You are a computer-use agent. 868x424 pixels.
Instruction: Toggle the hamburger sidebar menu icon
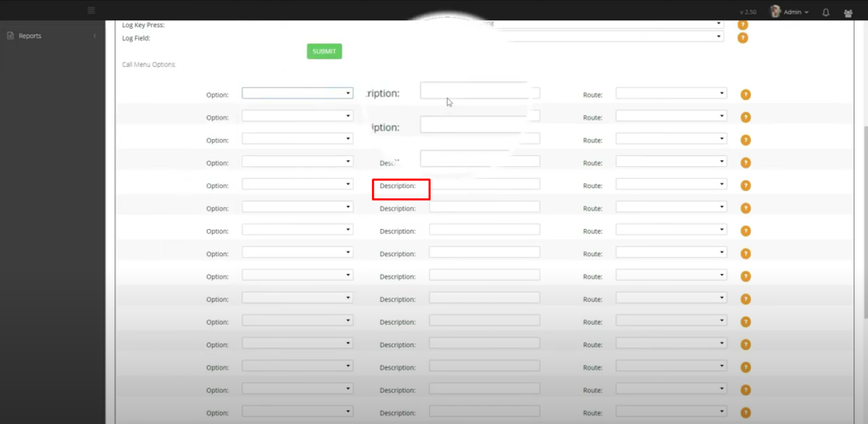point(92,10)
